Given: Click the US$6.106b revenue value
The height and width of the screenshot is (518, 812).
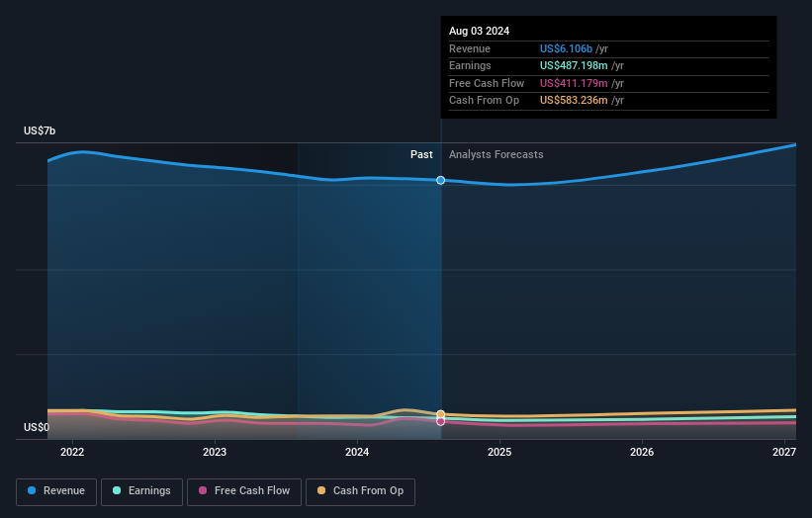Looking at the screenshot, I should pos(566,48).
